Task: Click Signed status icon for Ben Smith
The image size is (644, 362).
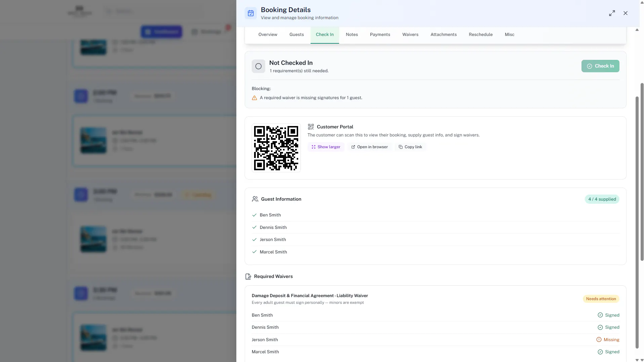Action: pos(600,315)
